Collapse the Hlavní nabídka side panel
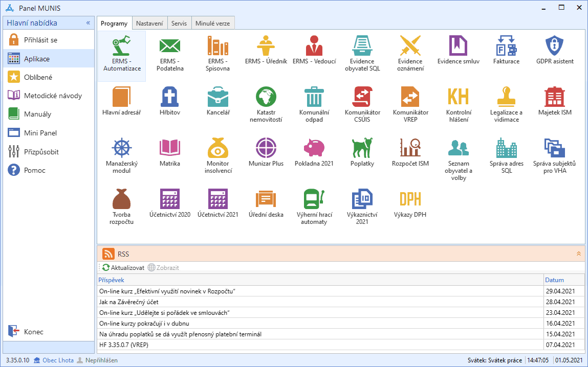Viewport: 588px width, 367px height. tap(88, 23)
